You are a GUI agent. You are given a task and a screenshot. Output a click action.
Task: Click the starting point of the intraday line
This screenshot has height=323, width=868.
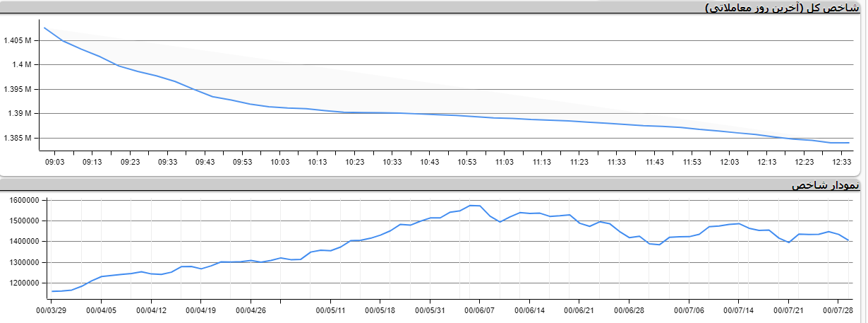pyautogui.click(x=44, y=28)
